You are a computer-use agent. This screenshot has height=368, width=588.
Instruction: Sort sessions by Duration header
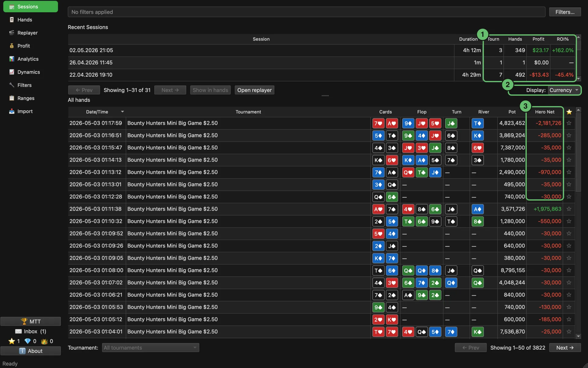(468, 39)
